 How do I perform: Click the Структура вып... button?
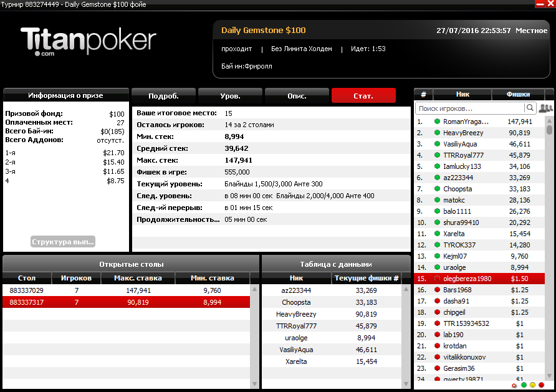(63, 242)
